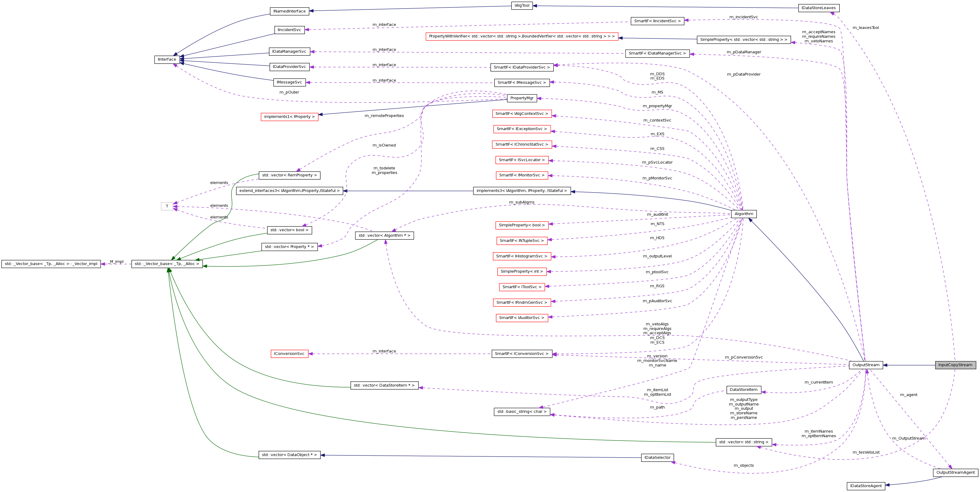Select the DataStoreItem node
This screenshot has width=980, height=492.
(744, 389)
